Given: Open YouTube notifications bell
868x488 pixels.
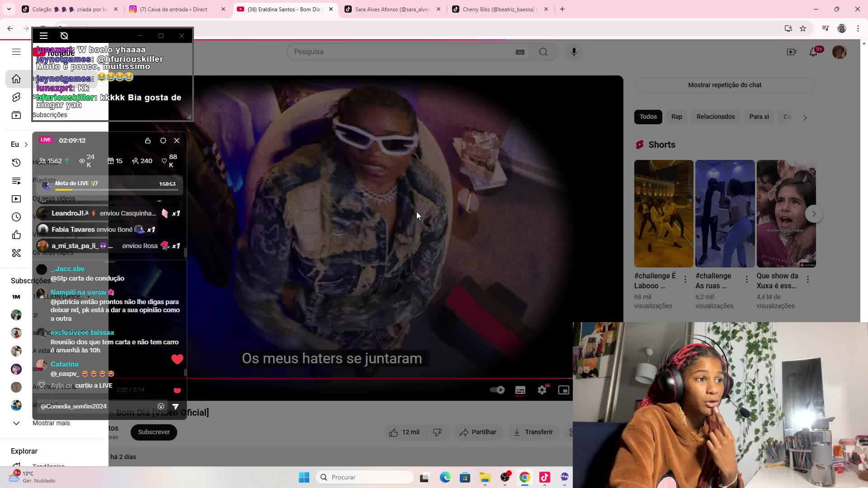Looking at the screenshot, I should [814, 52].
